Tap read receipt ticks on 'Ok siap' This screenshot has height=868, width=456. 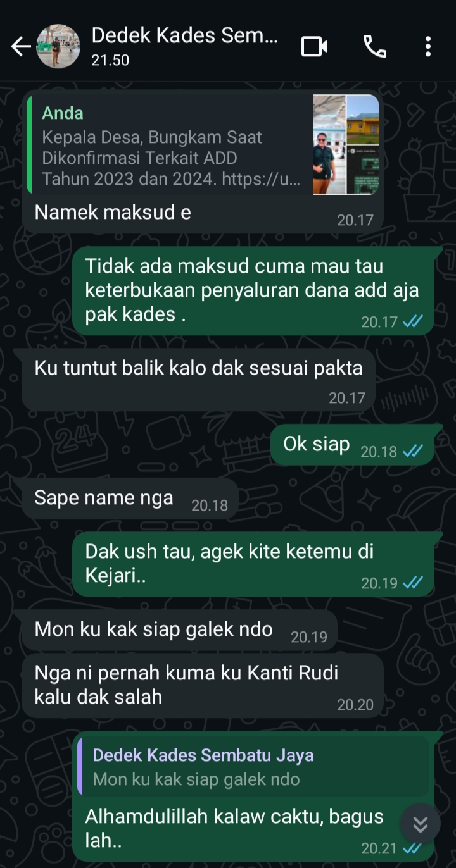click(x=413, y=451)
